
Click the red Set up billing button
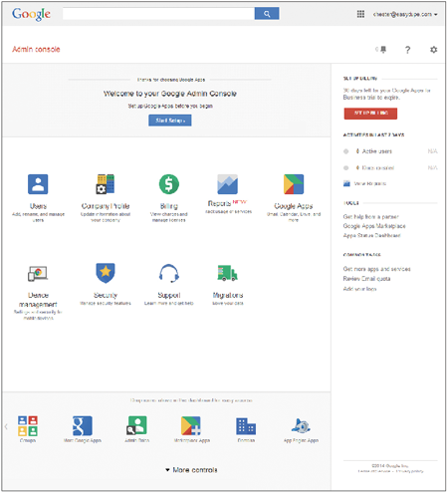(370, 114)
